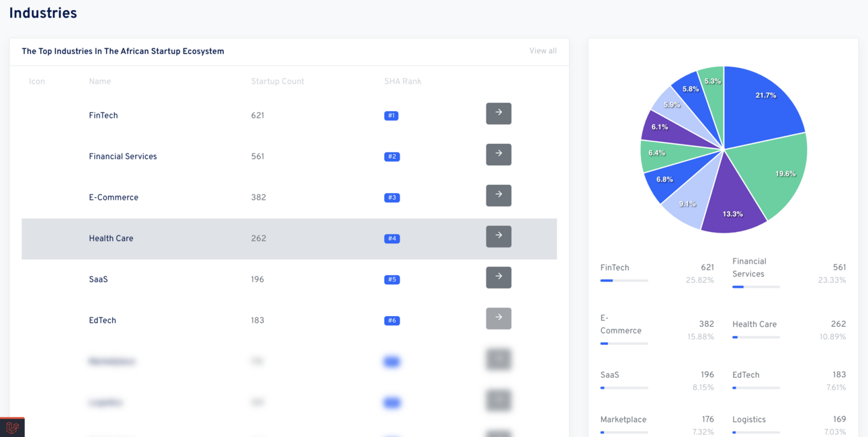Click the #5 SHA rank badge
The height and width of the screenshot is (437, 868).
392,280
